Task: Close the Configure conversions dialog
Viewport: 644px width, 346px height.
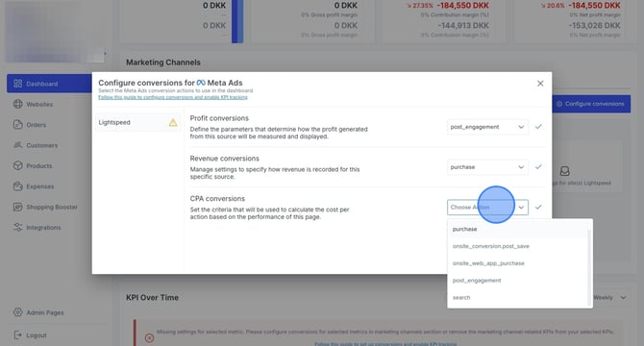Action: click(x=540, y=84)
